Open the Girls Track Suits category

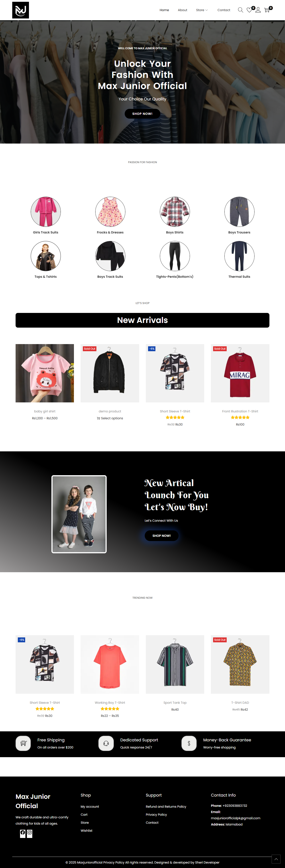(45, 212)
